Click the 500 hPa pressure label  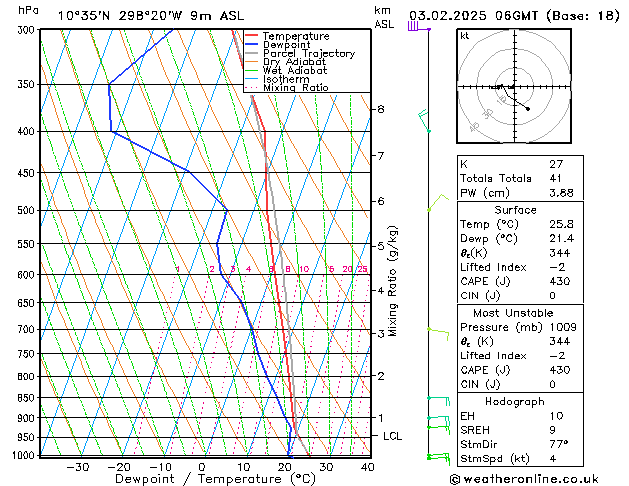(x=28, y=210)
